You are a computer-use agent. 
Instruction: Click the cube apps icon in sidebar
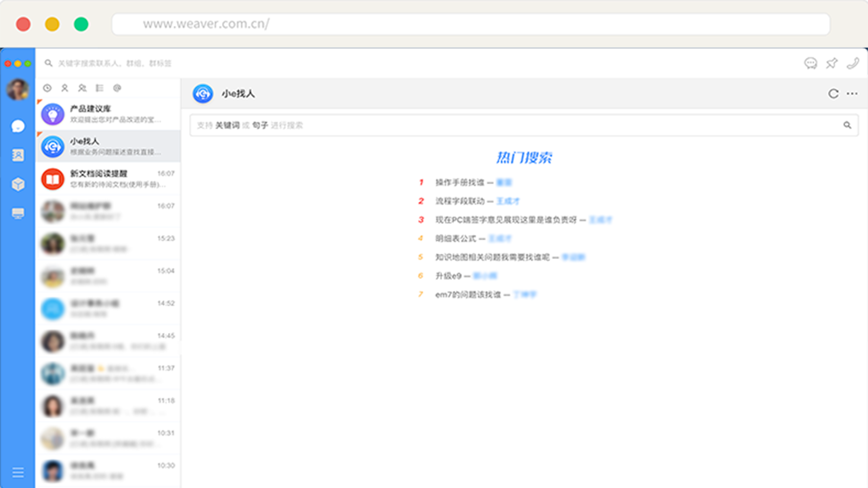(x=18, y=184)
